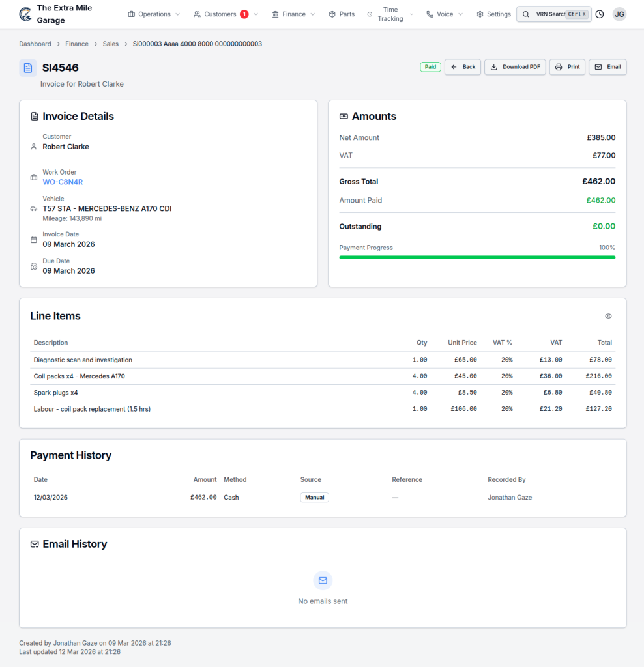
Task: Open work order WO-C8N4R link
Action: click(63, 182)
